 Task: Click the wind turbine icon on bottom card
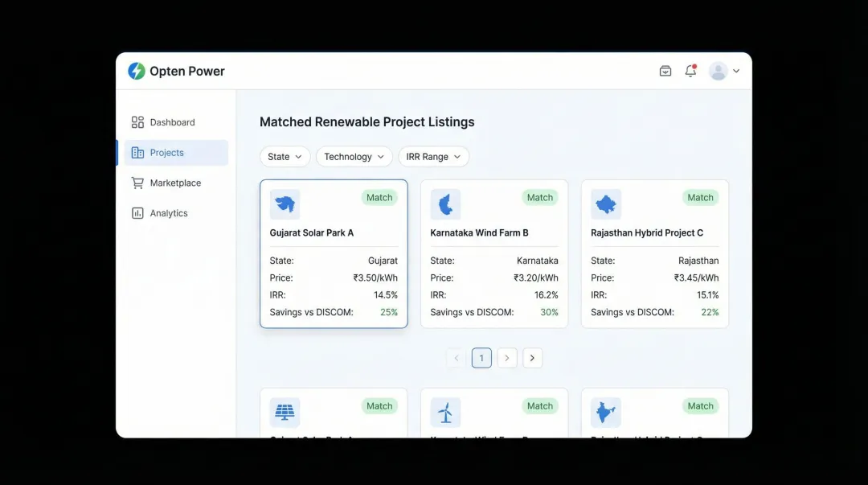point(446,411)
